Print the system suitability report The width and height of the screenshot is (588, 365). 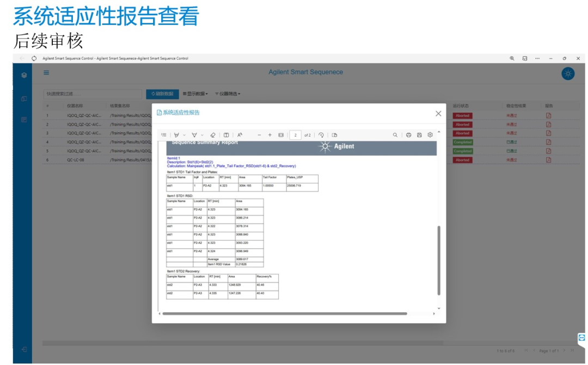[x=408, y=135]
